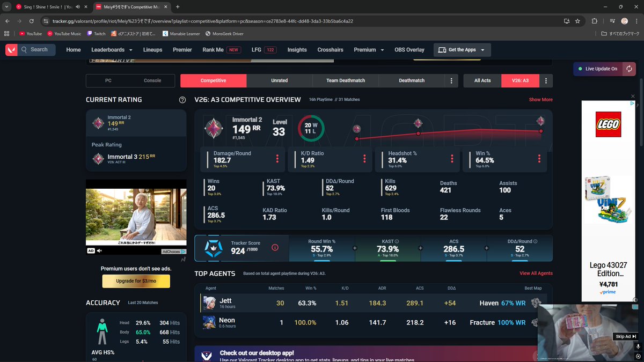This screenshot has height=362, width=644.
Task: Switch to the Unrated playlist tab
Action: coord(280,80)
